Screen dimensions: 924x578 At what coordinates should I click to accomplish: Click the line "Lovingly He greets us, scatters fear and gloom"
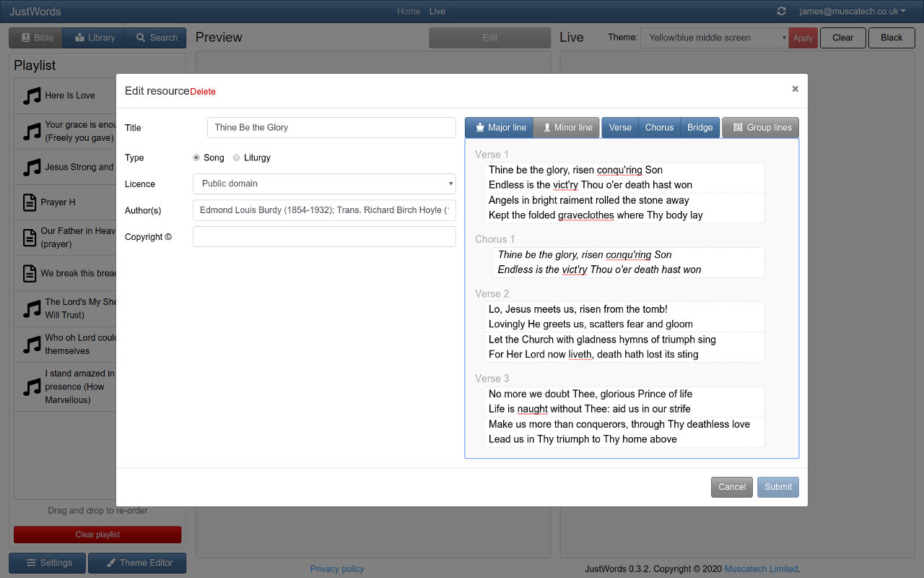point(590,324)
